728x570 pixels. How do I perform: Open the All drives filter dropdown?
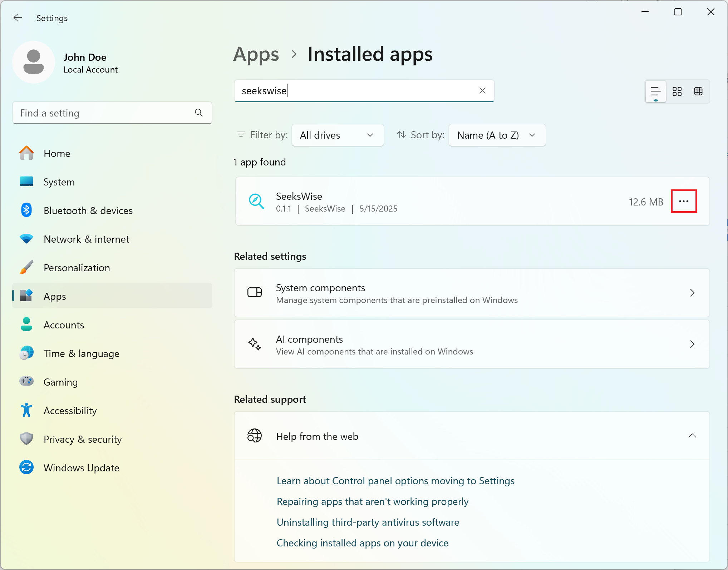point(338,135)
